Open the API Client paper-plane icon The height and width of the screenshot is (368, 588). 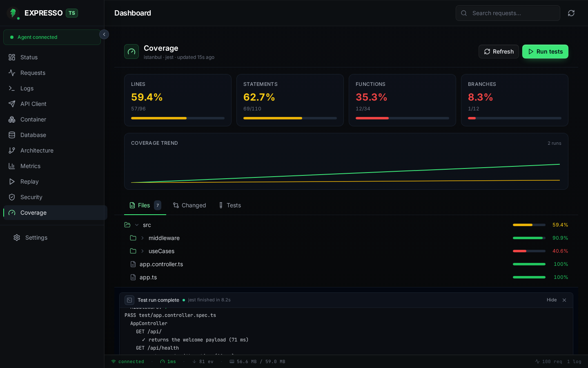(x=12, y=104)
